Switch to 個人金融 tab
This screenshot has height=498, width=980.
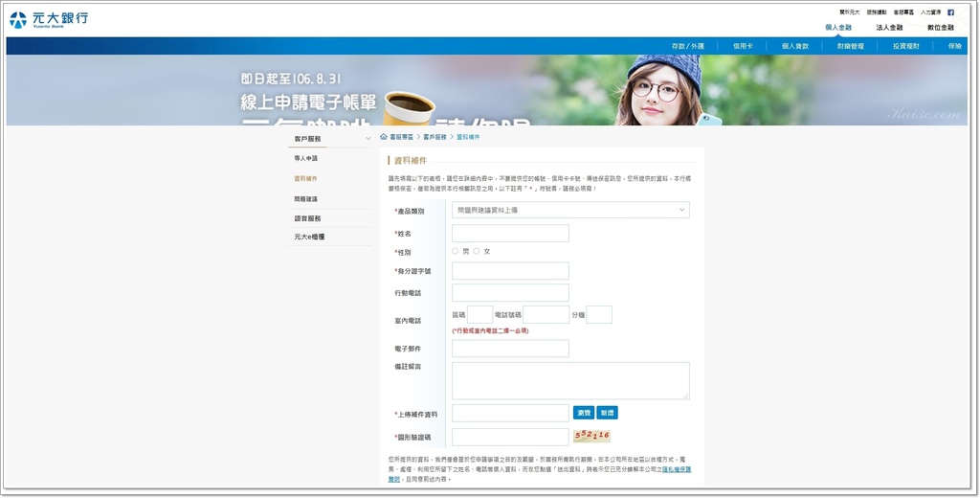(838, 28)
